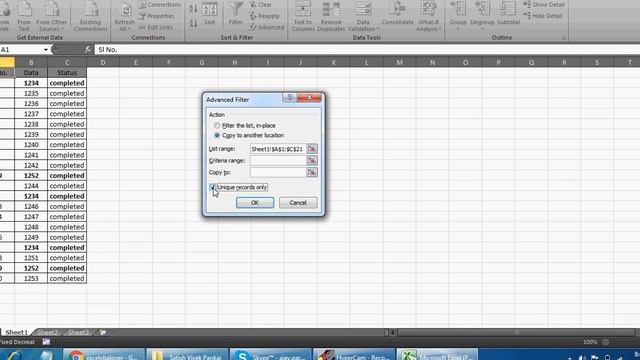Select column C header
640x360 pixels.
(x=67, y=62)
